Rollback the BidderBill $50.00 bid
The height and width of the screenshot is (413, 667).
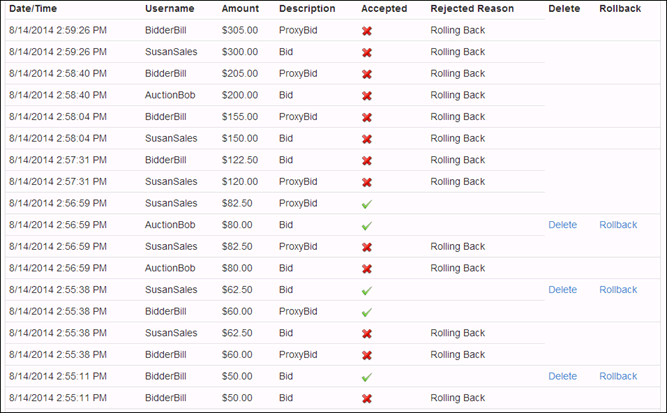point(618,376)
